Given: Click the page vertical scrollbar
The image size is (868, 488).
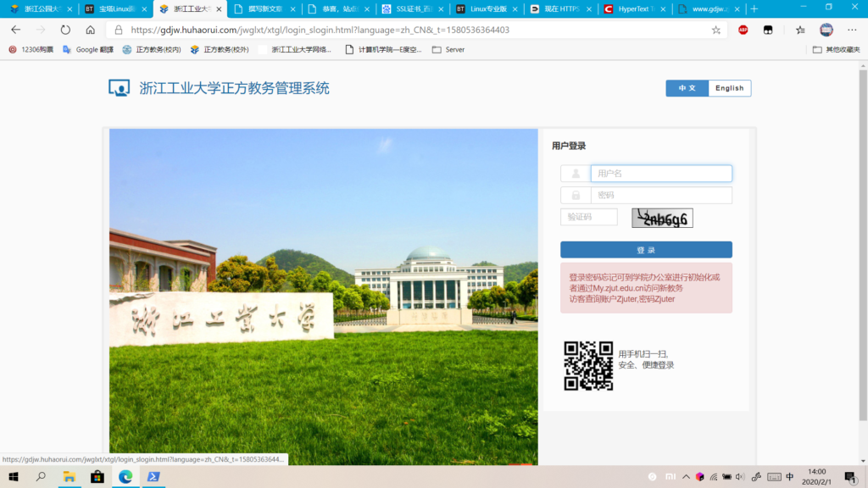Looking at the screenshot, I should (863, 243).
